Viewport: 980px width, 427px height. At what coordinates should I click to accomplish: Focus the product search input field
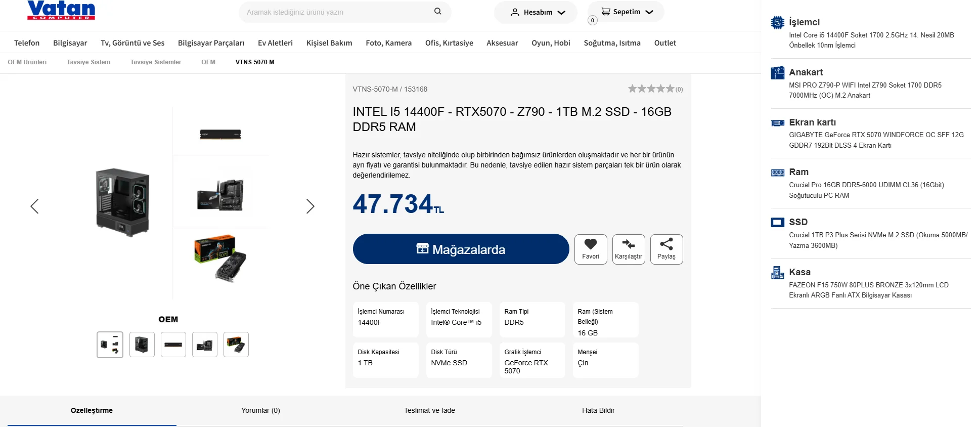[334, 12]
